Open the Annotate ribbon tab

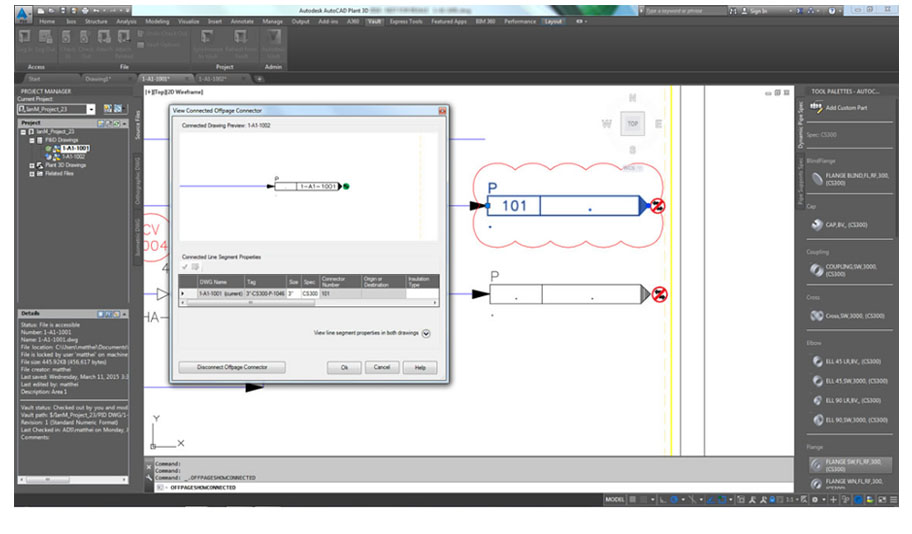tap(242, 22)
